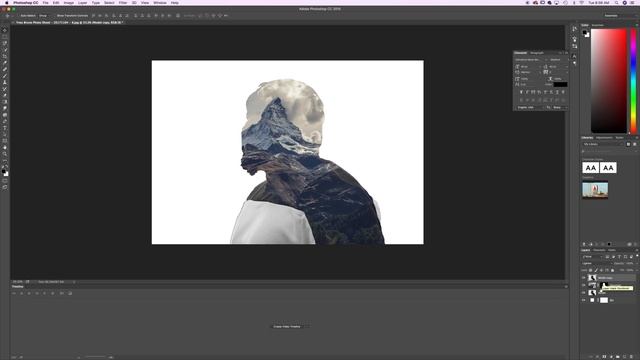Open the My Library dropdown
640x360 pixels.
pos(602,144)
